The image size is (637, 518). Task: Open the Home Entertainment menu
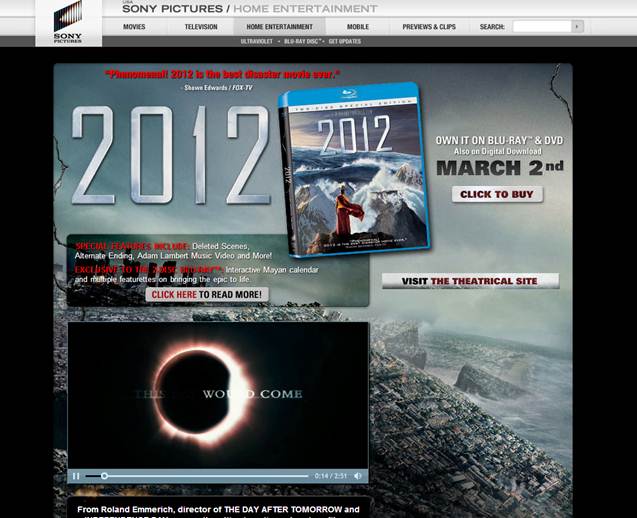pos(280,27)
